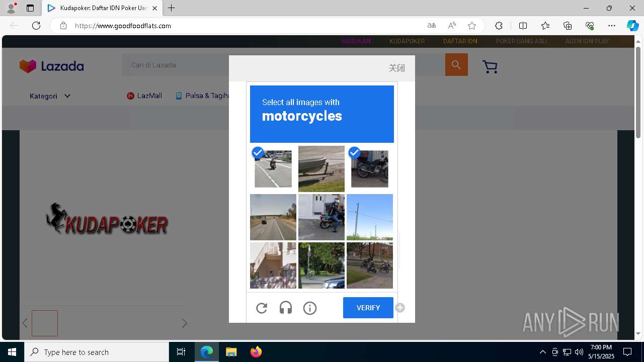This screenshot has width=644, height=362.
Task: Select the building balcony image tile
Action: (273, 265)
